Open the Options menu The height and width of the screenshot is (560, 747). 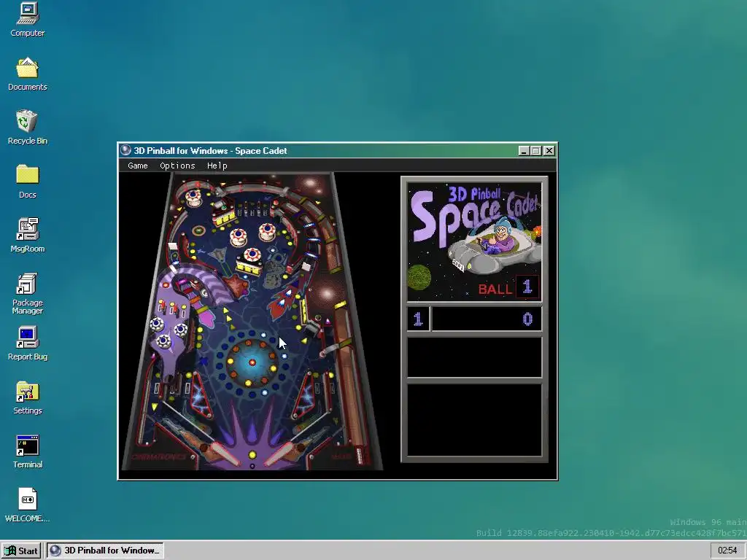pos(178,166)
